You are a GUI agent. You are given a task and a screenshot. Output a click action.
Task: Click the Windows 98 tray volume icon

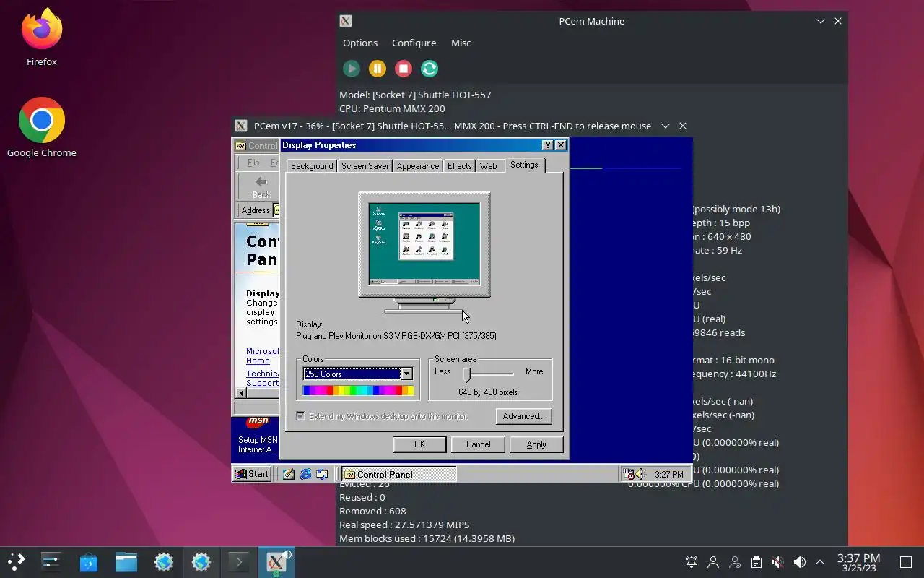click(639, 474)
